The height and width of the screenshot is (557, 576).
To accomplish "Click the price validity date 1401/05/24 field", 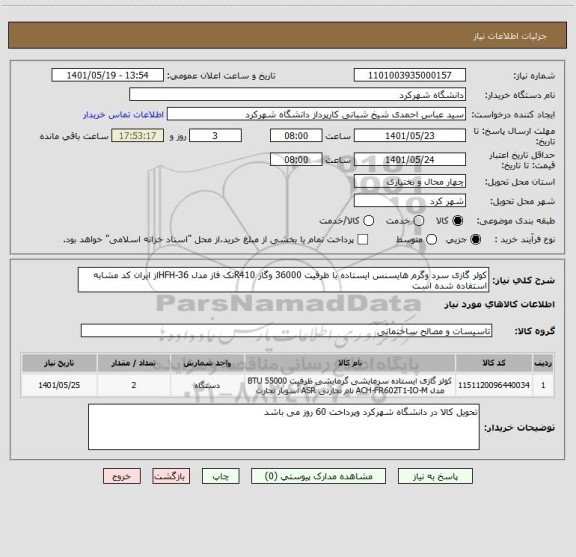I will click(410, 159).
